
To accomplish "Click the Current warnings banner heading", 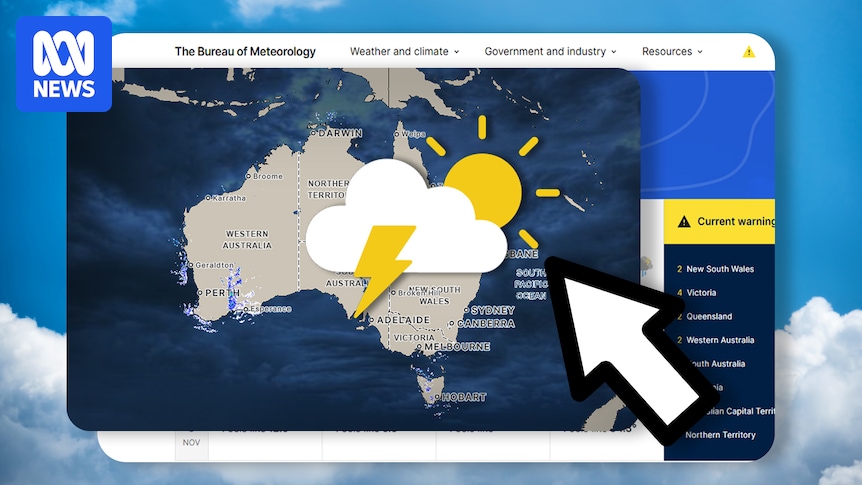I will (x=735, y=222).
